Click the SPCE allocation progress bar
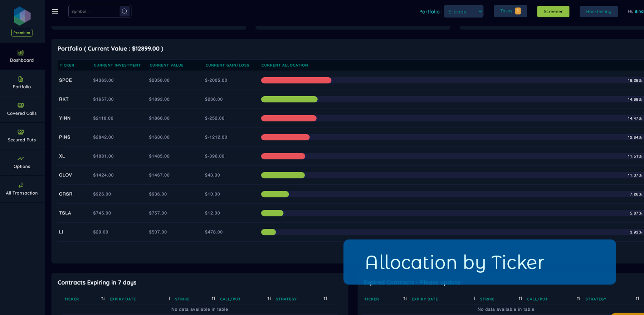The image size is (644, 315). [x=296, y=81]
